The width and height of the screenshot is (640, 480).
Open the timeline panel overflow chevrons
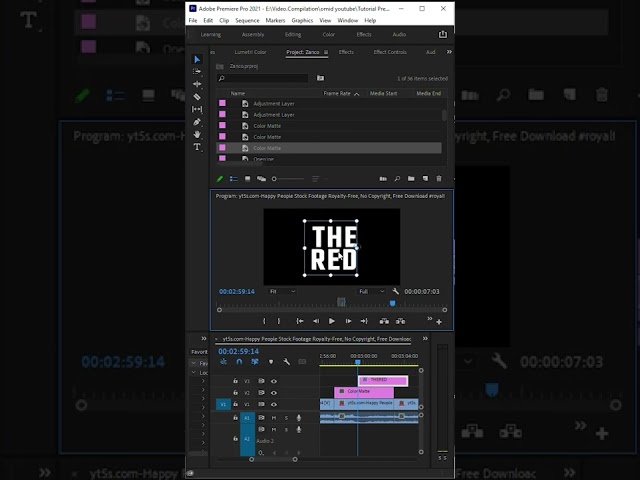(x=425, y=338)
